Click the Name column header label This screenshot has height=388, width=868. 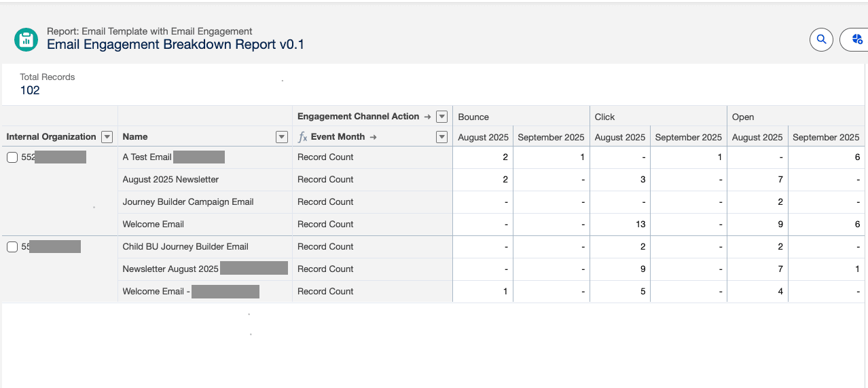[x=135, y=137]
